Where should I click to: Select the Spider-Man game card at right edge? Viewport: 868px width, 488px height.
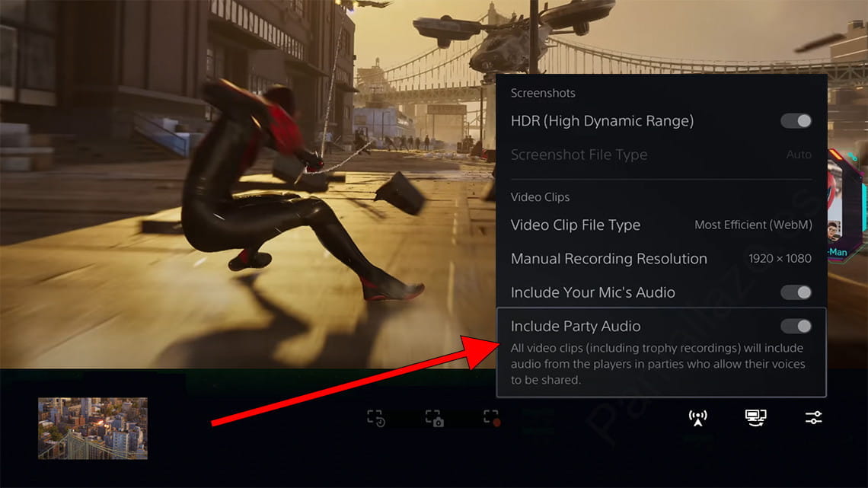tap(847, 205)
